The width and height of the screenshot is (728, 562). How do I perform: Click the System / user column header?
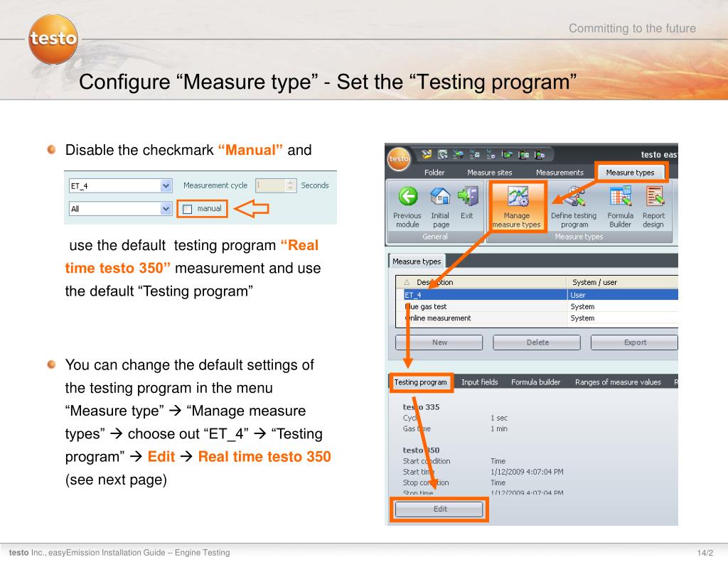(622, 282)
